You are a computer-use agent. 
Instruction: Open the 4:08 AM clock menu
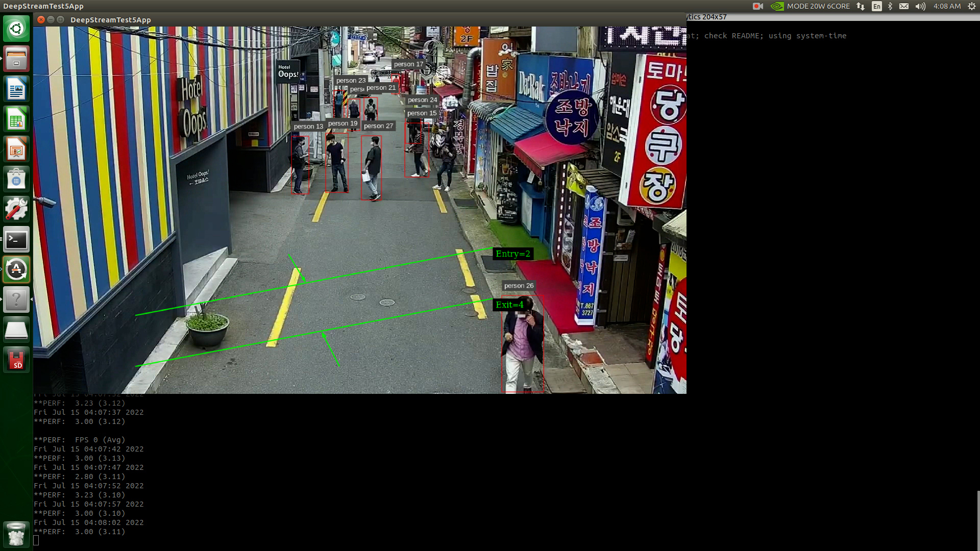coord(947,6)
